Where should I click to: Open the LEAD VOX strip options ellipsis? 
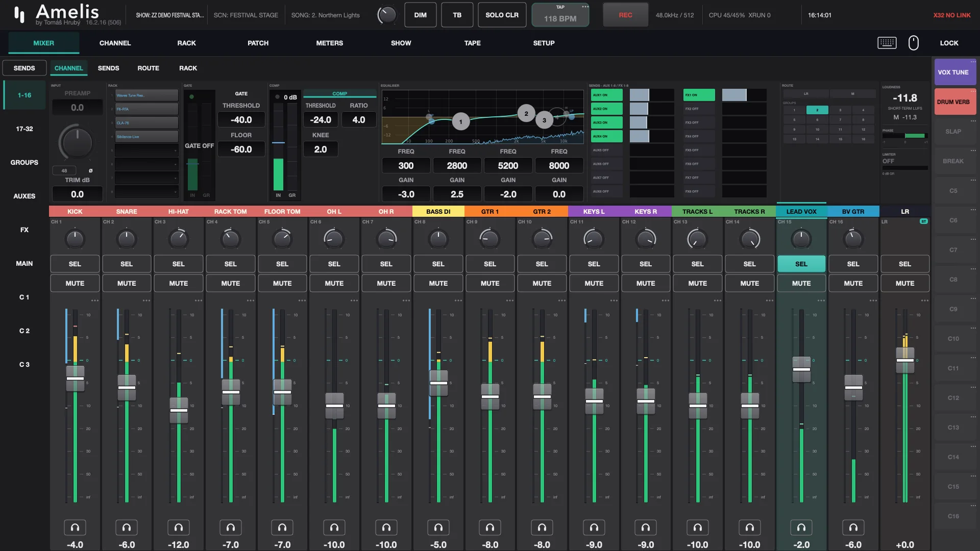click(821, 300)
